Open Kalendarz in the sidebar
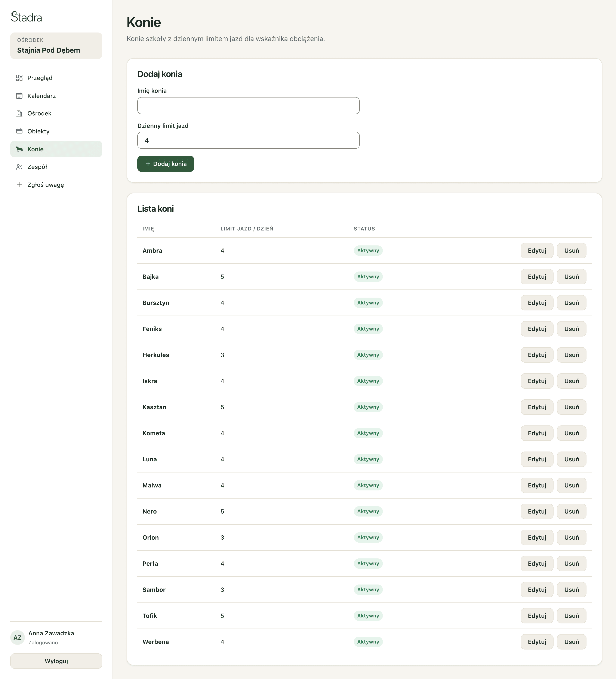 56,96
